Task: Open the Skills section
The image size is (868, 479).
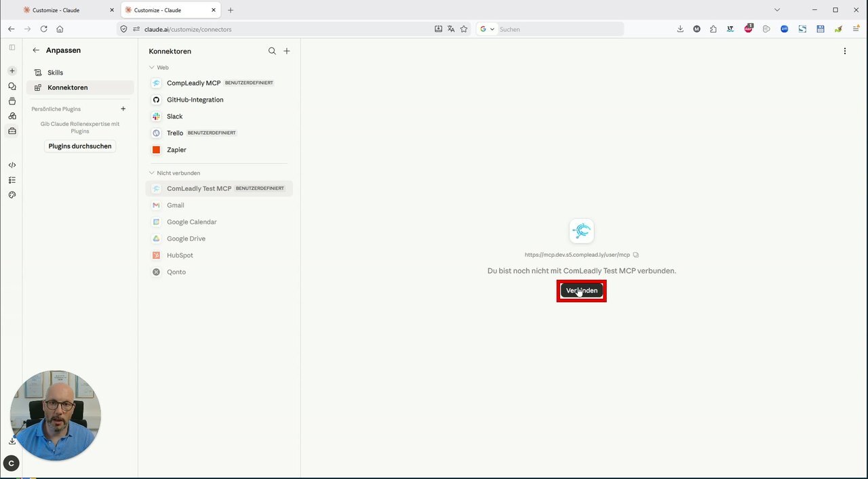Action: [80, 72]
